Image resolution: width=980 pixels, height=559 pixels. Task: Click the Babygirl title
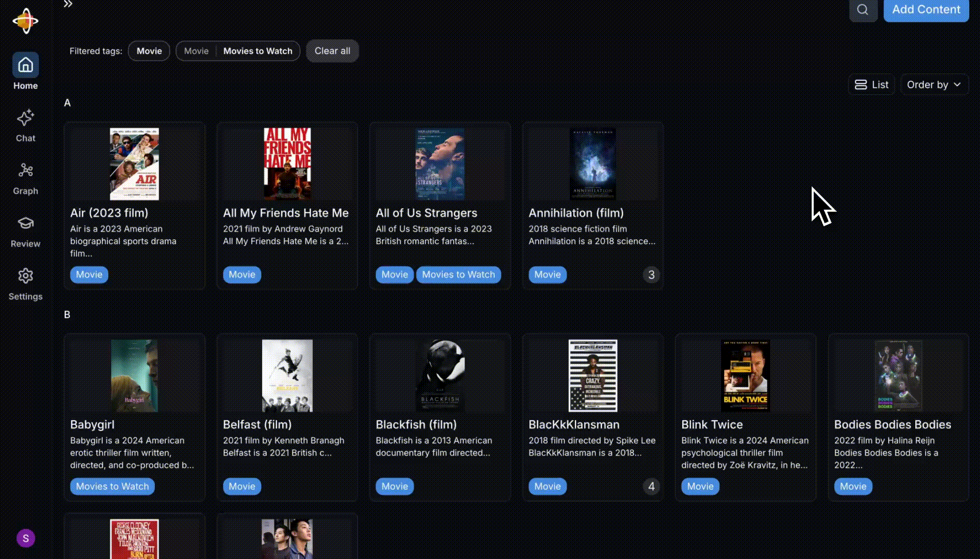click(x=92, y=424)
